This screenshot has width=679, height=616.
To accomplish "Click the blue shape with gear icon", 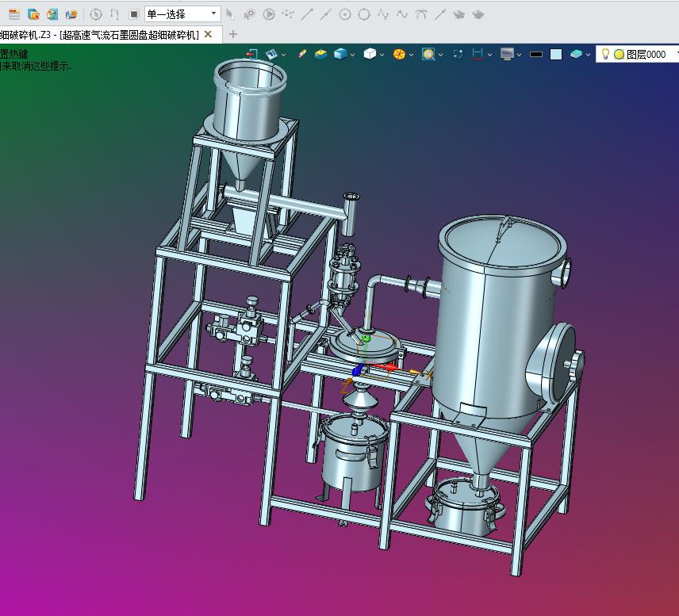I will pyautogui.click(x=71, y=14).
